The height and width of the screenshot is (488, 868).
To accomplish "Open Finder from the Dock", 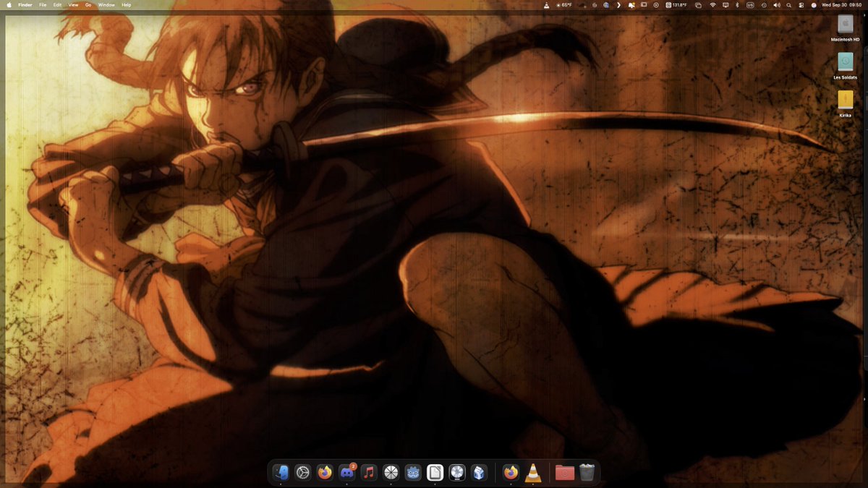I will click(x=281, y=473).
